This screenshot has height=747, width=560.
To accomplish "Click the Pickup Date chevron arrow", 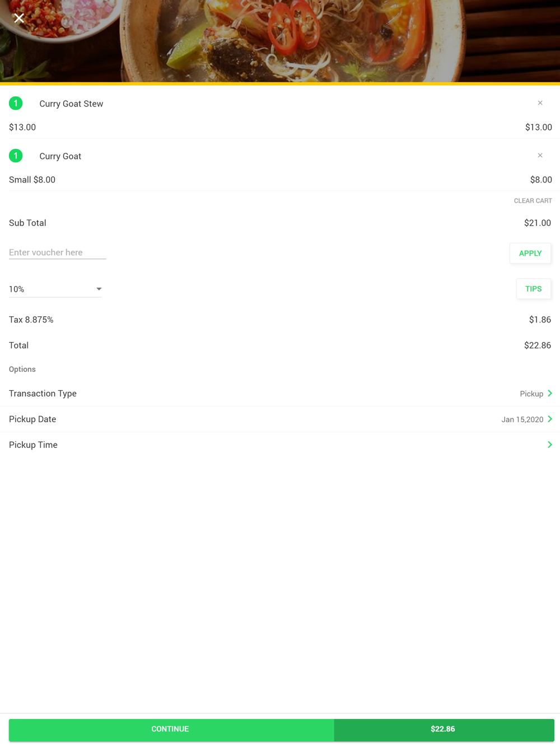I will tap(550, 419).
